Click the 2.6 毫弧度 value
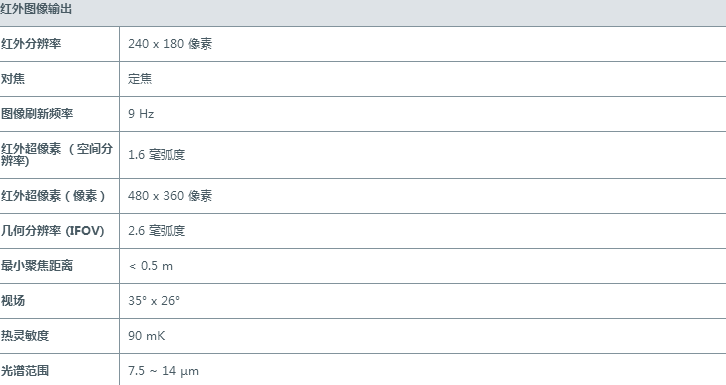The image size is (726, 385). click(156, 230)
